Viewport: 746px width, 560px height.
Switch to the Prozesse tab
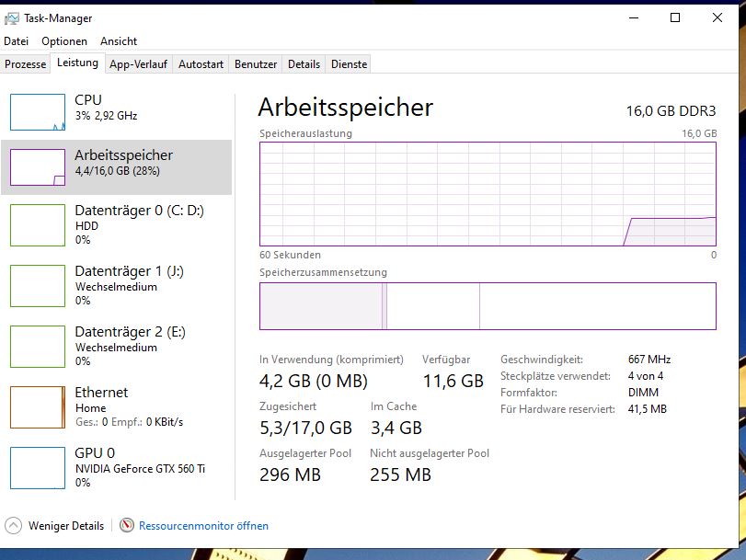pos(25,64)
